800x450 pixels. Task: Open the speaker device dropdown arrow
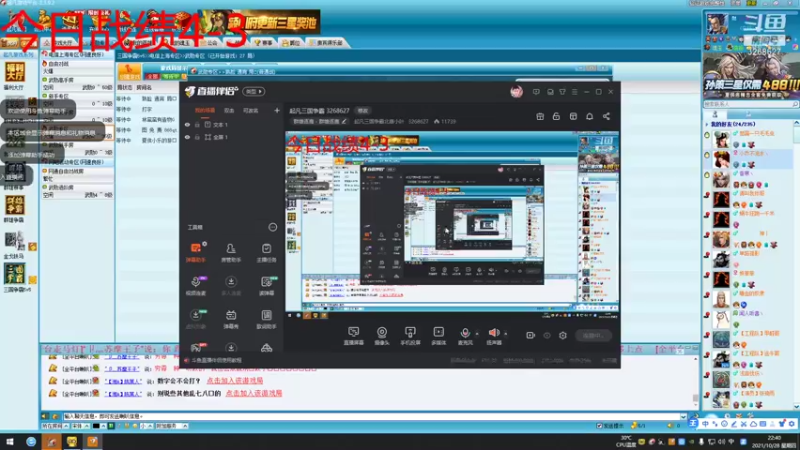[506, 334]
